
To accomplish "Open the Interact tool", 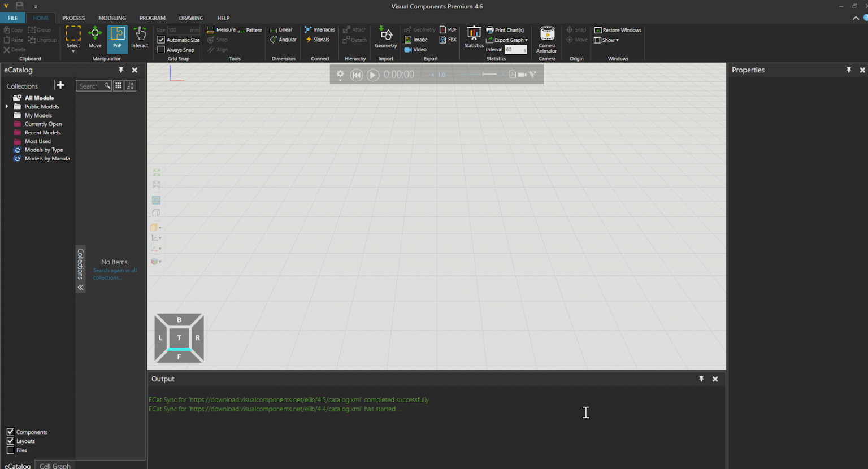I will click(139, 38).
